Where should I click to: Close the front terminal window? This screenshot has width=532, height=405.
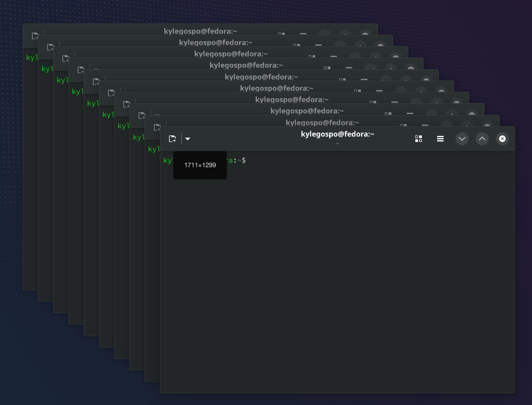click(x=502, y=139)
